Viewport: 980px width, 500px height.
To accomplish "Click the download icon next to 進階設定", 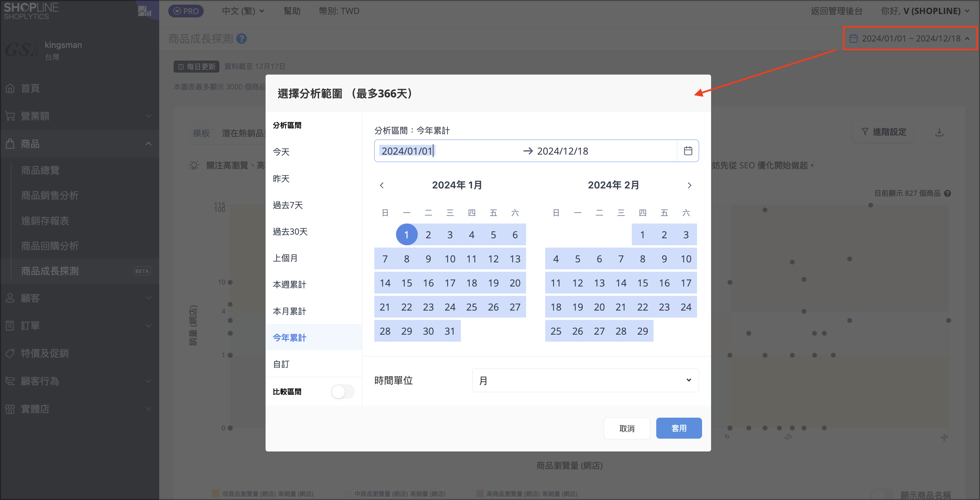I will pyautogui.click(x=939, y=132).
